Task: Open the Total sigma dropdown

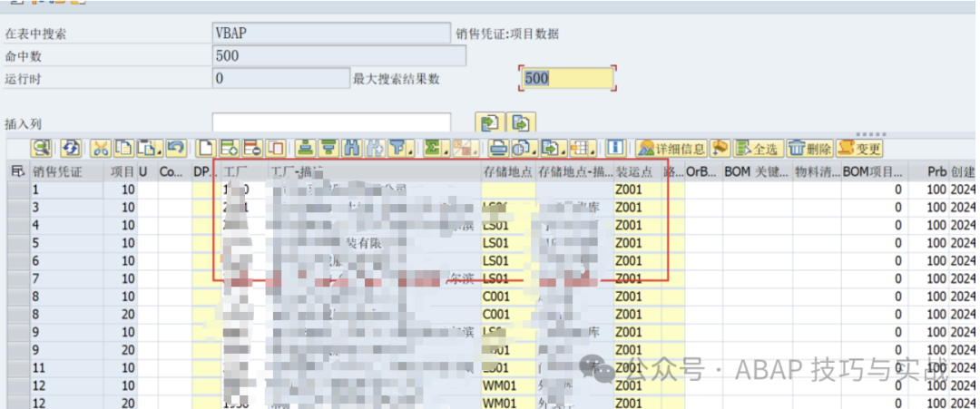Action: coord(436,148)
